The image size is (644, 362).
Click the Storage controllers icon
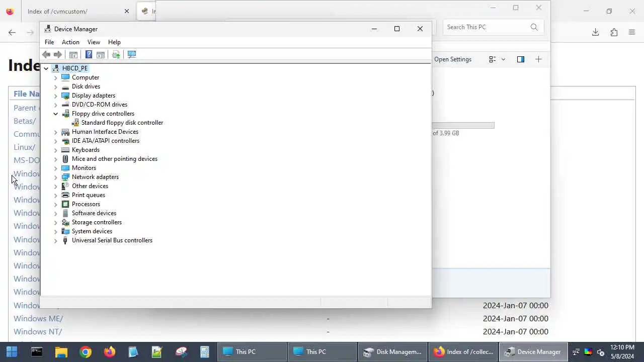coord(65,222)
